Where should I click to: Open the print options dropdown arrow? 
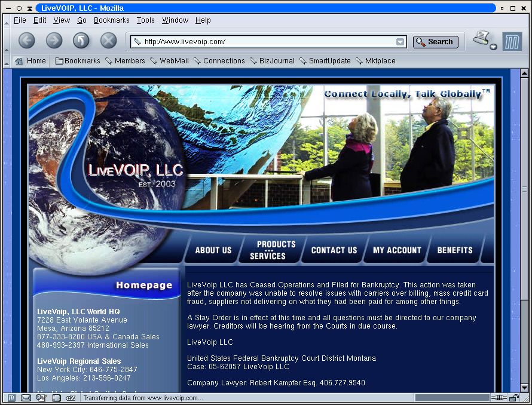click(x=494, y=47)
